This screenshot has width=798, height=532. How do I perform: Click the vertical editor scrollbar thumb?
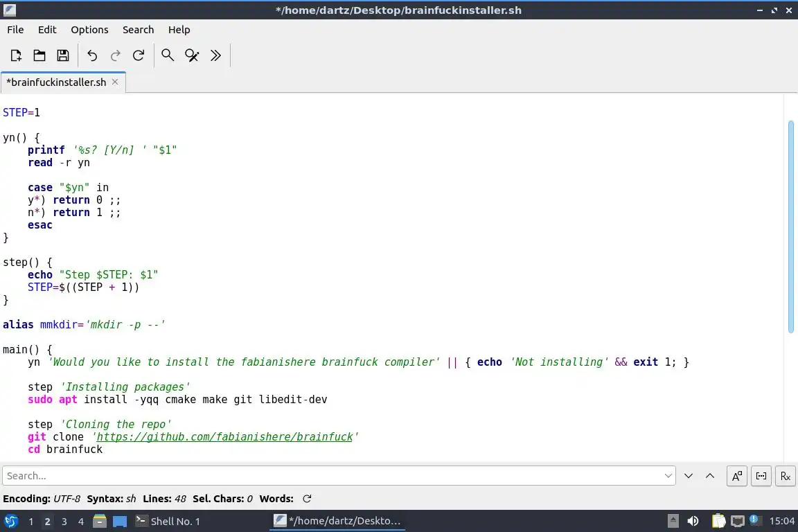click(790, 227)
